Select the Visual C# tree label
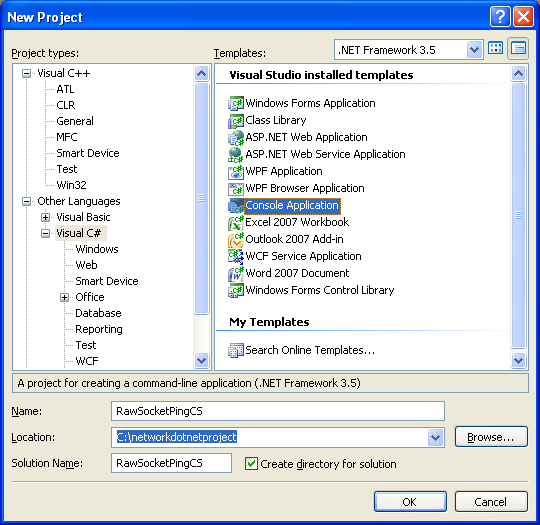Image resolution: width=540 pixels, height=525 pixels. (79, 233)
